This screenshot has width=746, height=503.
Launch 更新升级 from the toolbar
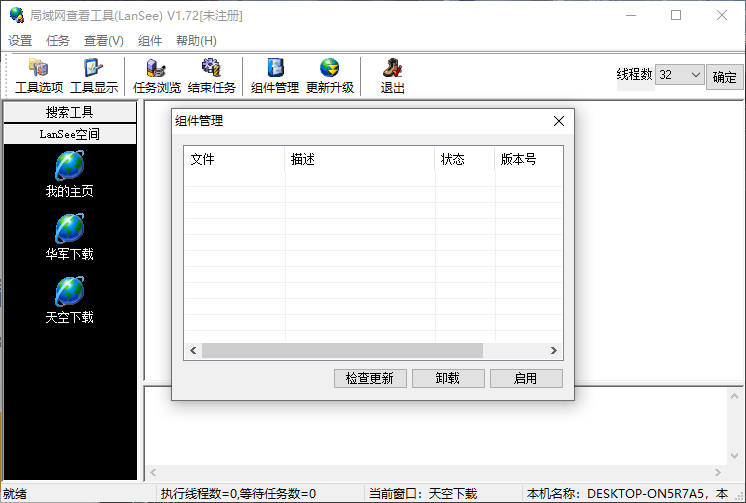(x=330, y=76)
